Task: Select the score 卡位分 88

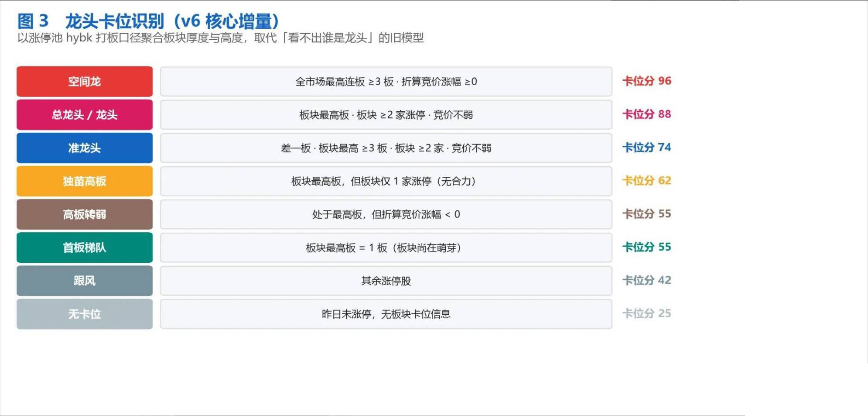Action: click(x=647, y=114)
